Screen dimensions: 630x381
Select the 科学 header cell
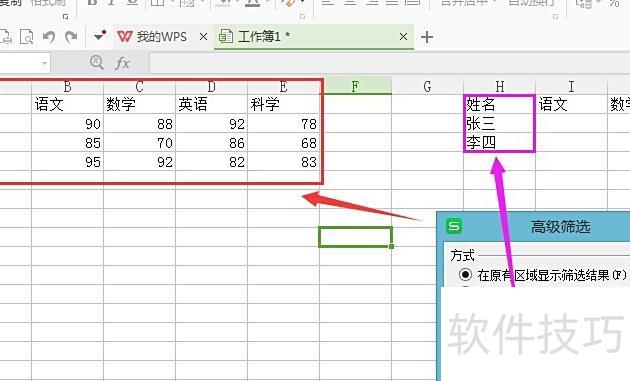(x=283, y=104)
